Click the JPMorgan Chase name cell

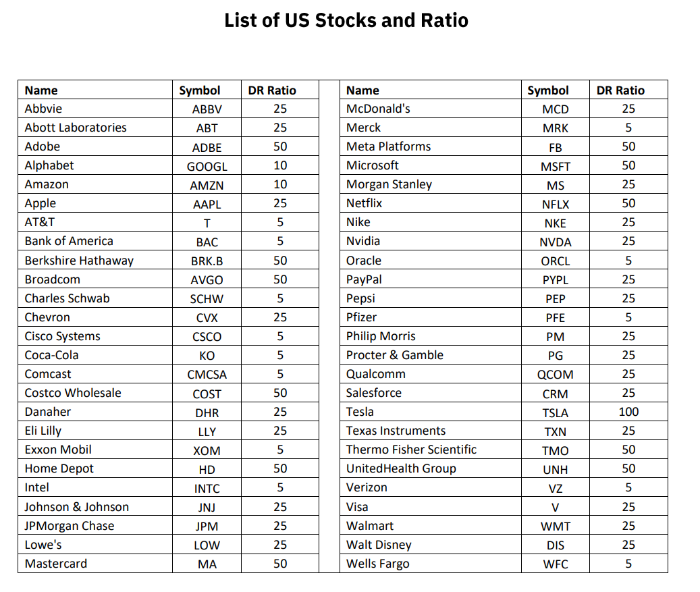click(x=70, y=526)
